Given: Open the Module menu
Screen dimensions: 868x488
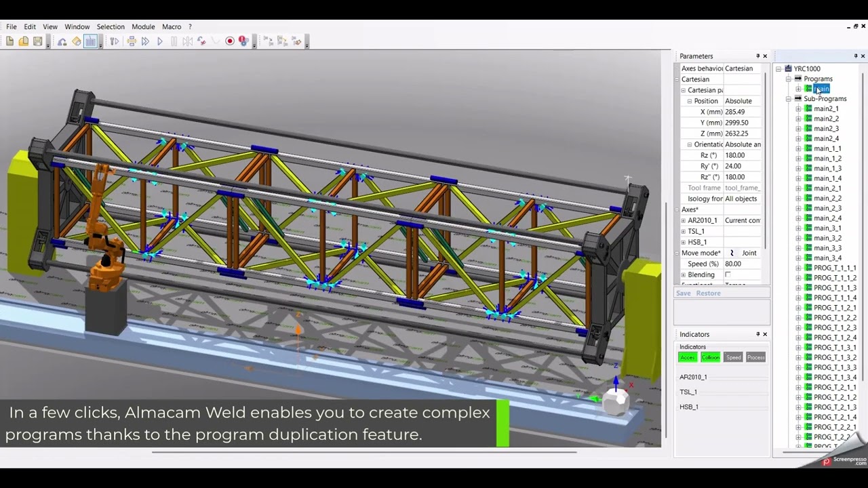Looking at the screenshot, I should 143,27.
